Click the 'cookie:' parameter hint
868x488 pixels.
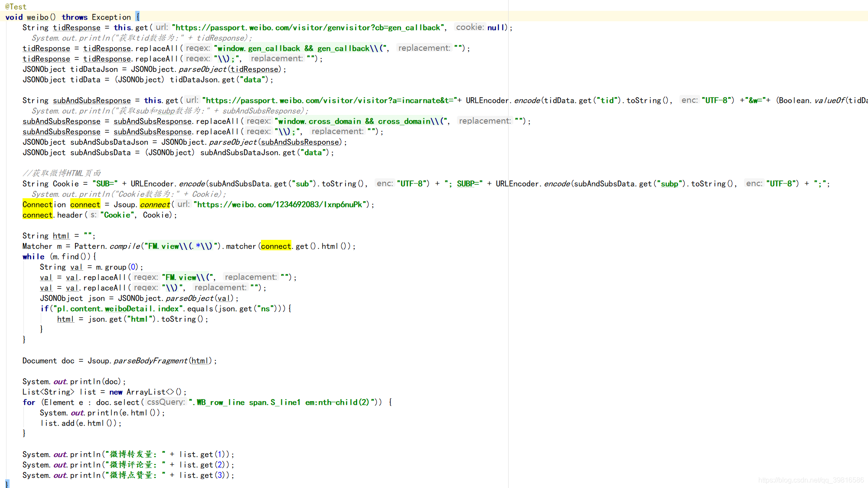470,27
